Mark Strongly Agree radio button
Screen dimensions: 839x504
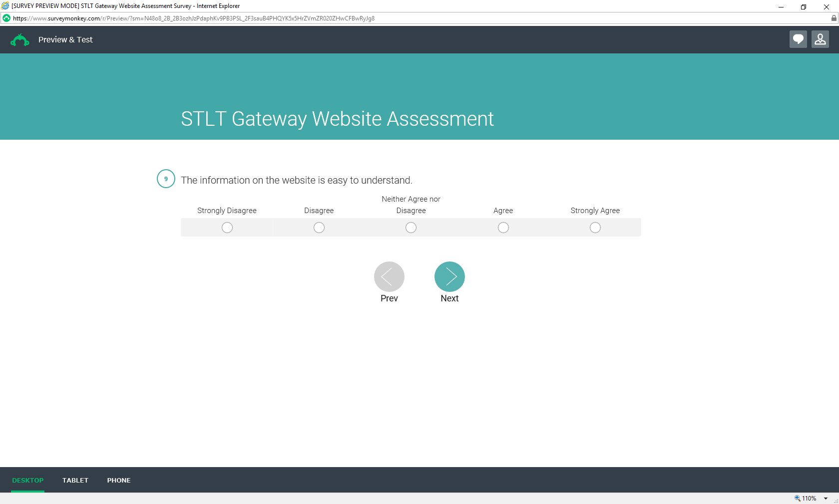tap(595, 228)
